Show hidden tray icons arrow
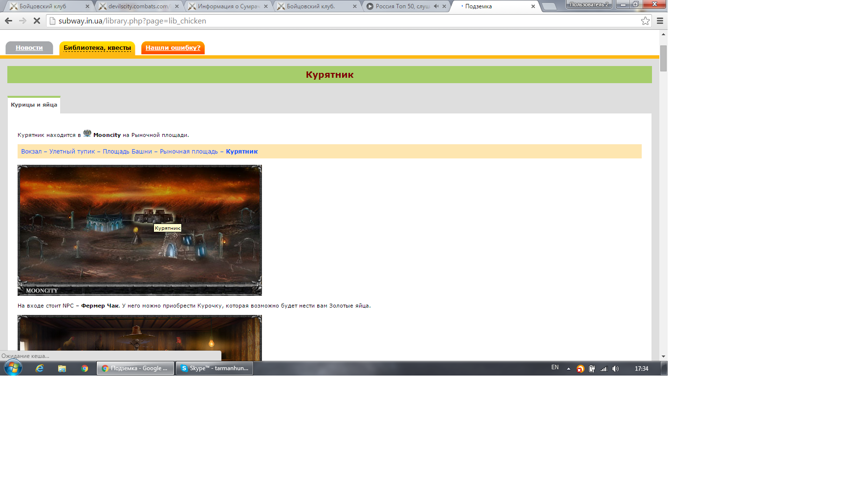 click(x=568, y=369)
